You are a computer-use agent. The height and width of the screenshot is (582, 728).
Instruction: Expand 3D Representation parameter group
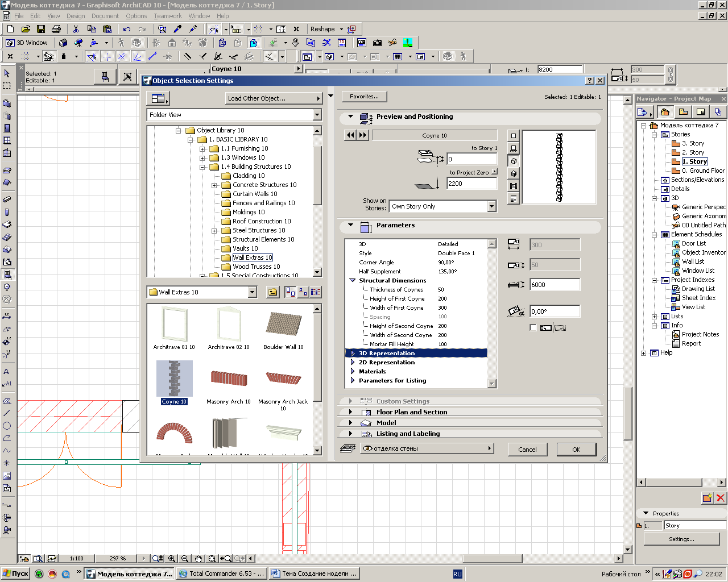coord(353,354)
